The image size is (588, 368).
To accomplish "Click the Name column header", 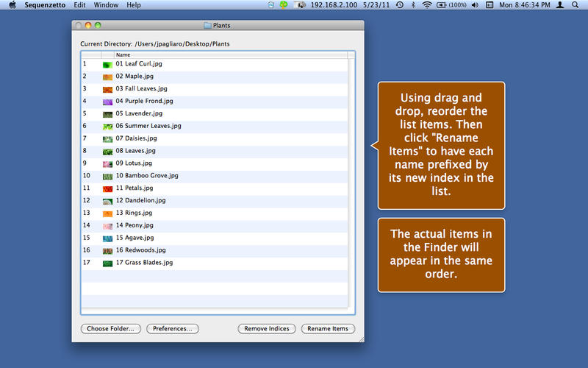I will pyautogui.click(x=231, y=54).
